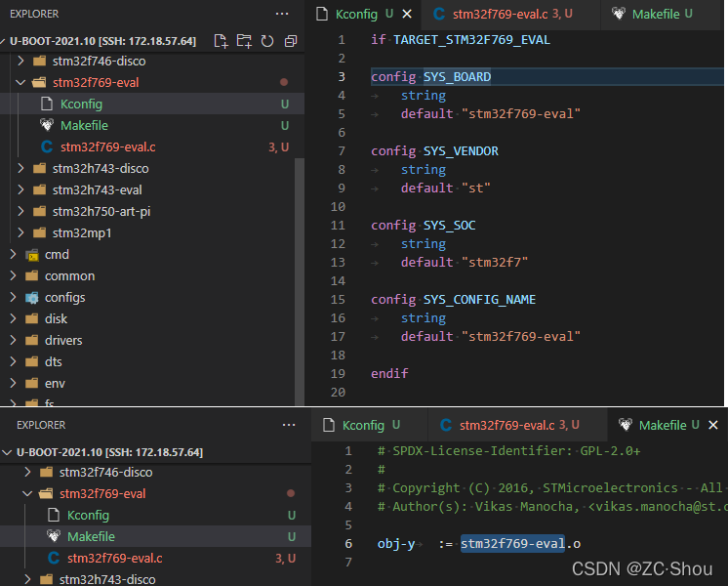
Task: Close the Makefile tab in bottom editor
Action: click(x=713, y=425)
